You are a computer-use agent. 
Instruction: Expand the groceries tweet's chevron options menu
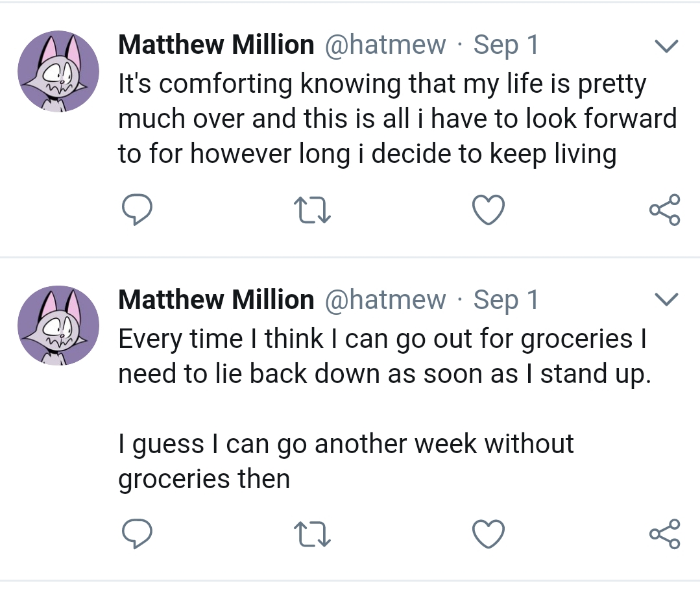pyautogui.click(x=666, y=300)
